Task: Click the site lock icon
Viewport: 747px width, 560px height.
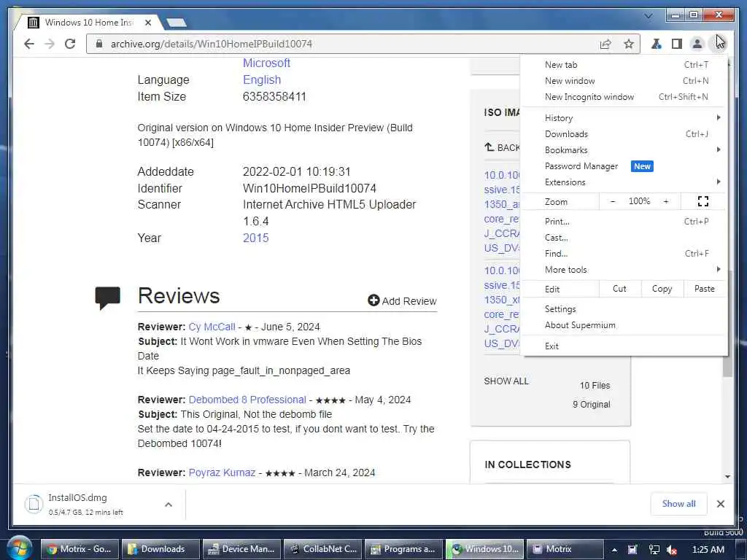Action: tap(99, 44)
